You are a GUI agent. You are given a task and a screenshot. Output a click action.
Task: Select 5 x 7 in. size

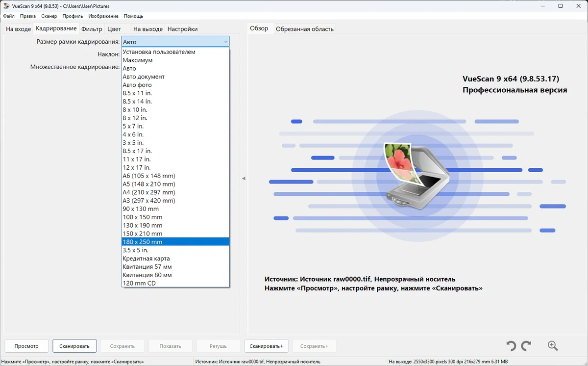[x=175, y=126]
